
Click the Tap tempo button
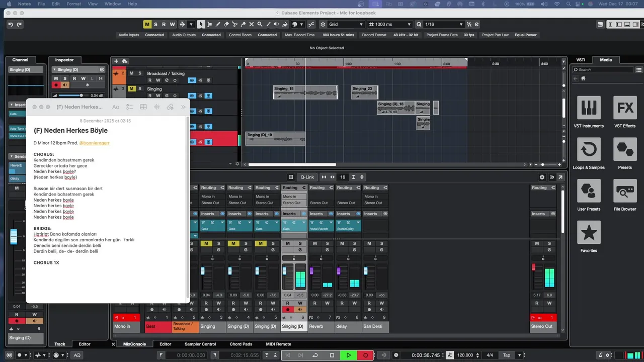coord(506,355)
